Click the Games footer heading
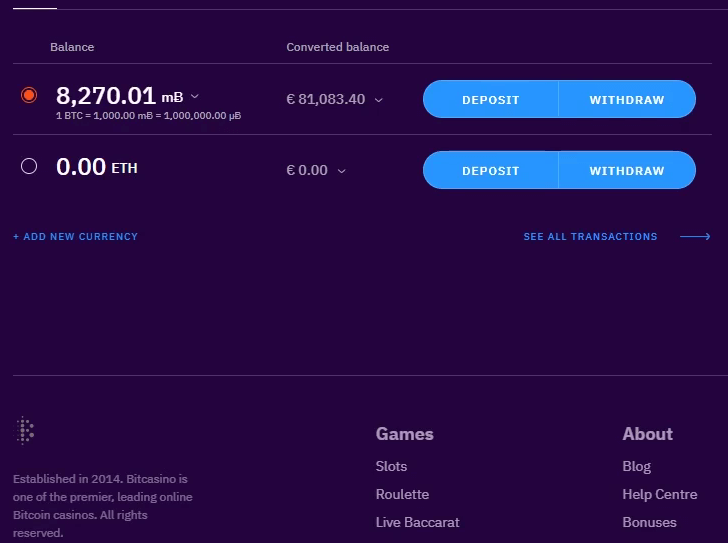Image resolution: width=728 pixels, height=543 pixels. [404, 434]
